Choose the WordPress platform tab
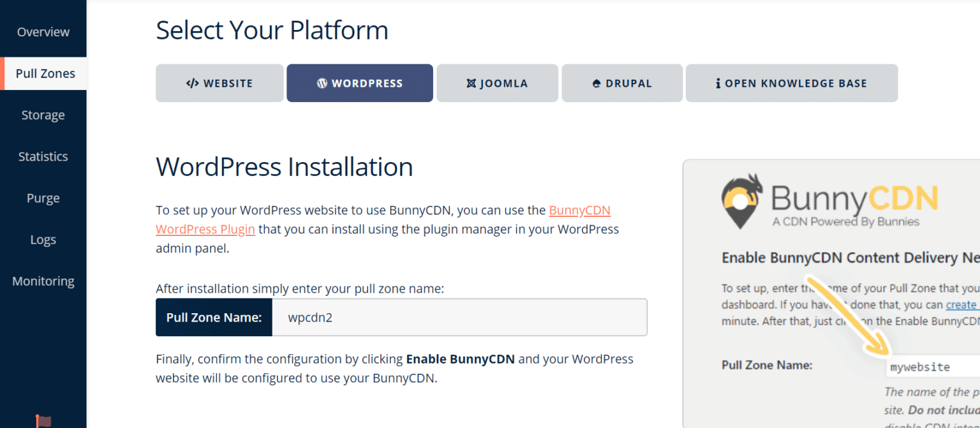Image resolution: width=980 pixels, height=428 pixels. (x=360, y=83)
